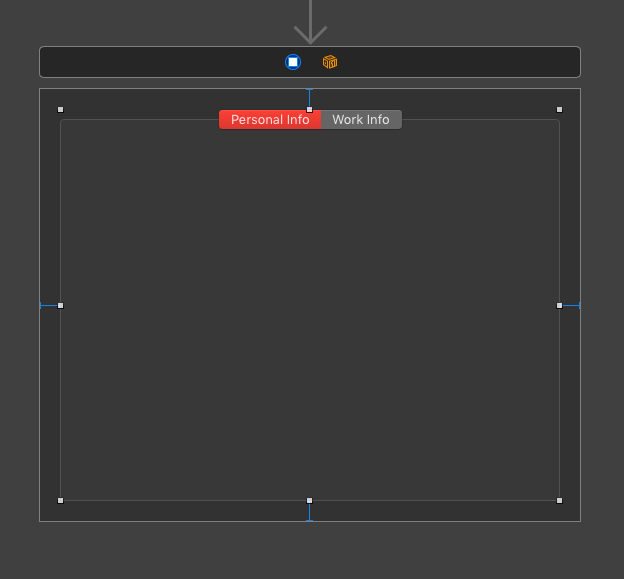Click the top-left corner resize handle

point(60,109)
